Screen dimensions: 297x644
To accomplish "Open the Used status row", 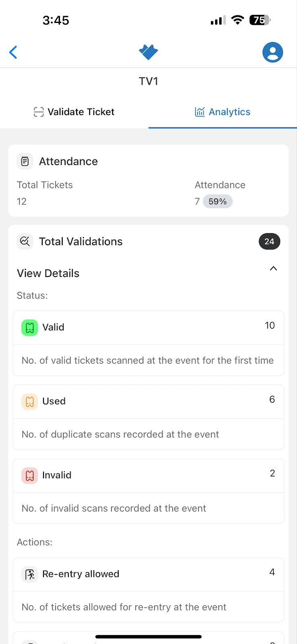I will (148, 417).
